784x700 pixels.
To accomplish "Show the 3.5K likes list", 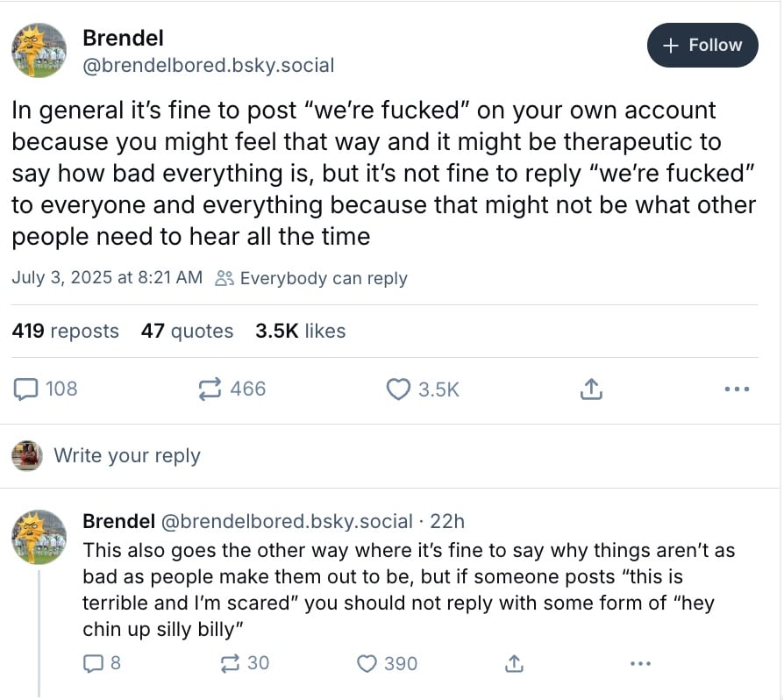I will [300, 331].
